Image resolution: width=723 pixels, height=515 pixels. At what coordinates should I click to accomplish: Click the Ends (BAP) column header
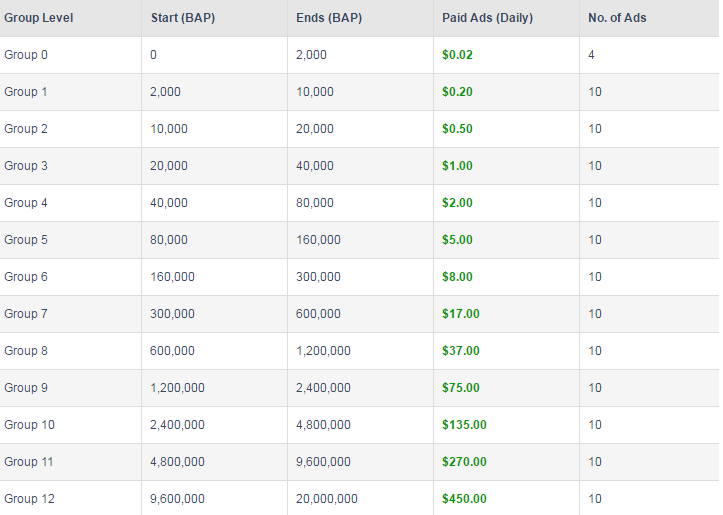click(x=329, y=18)
